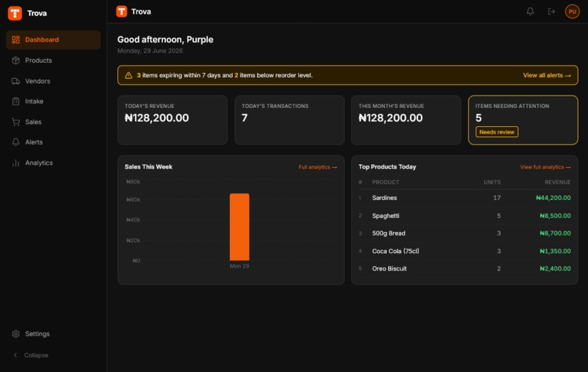The image size is (588, 372).
Task: Click the date Monday, 29 June 2026
Action: (150, 50)
